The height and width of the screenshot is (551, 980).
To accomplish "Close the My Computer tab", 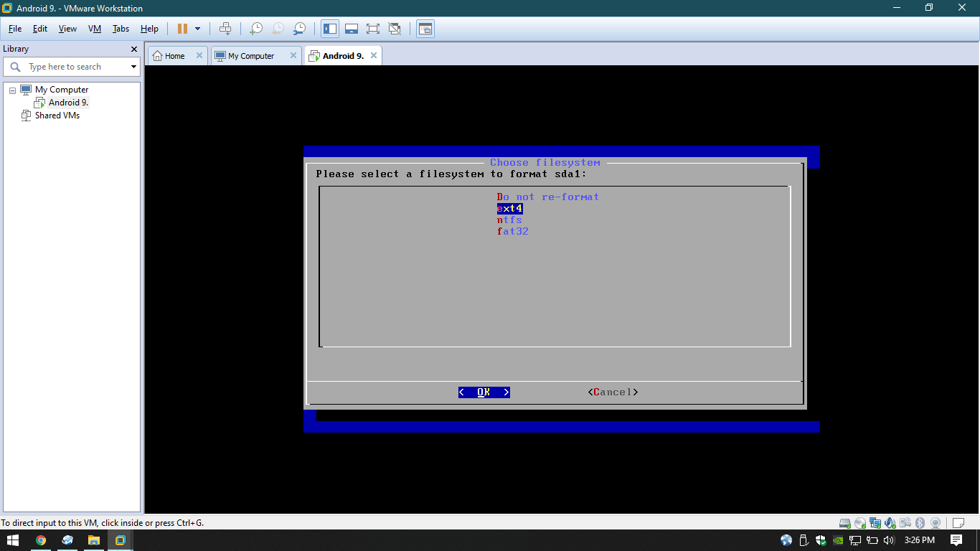I will (293, 55).
